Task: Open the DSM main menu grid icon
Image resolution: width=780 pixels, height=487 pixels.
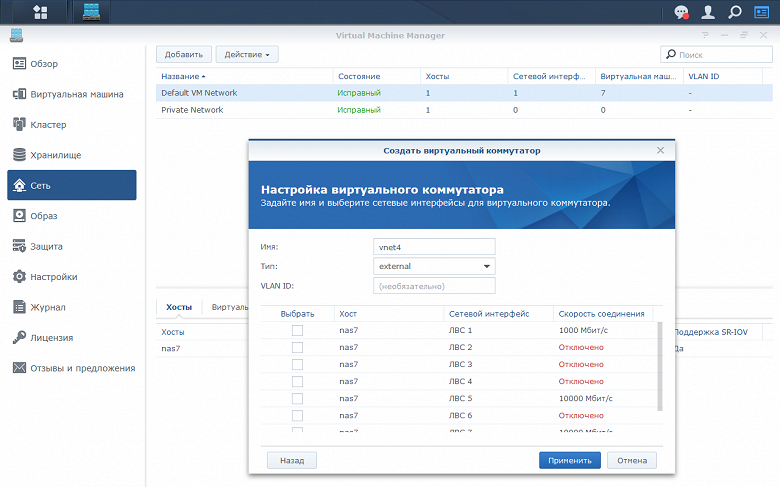Action: pos(40,12)
